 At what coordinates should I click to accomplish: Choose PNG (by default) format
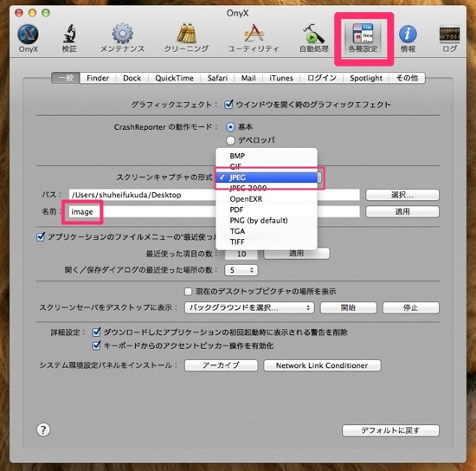pos(267,221)
